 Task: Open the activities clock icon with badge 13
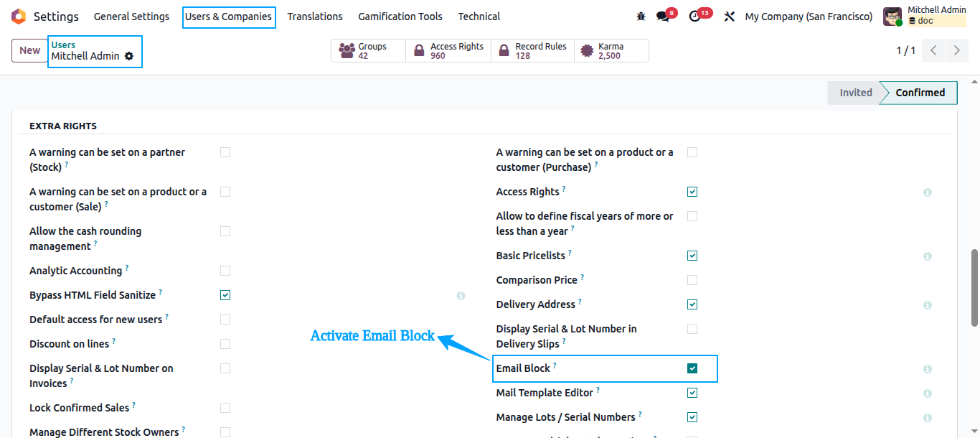point(694,17)
